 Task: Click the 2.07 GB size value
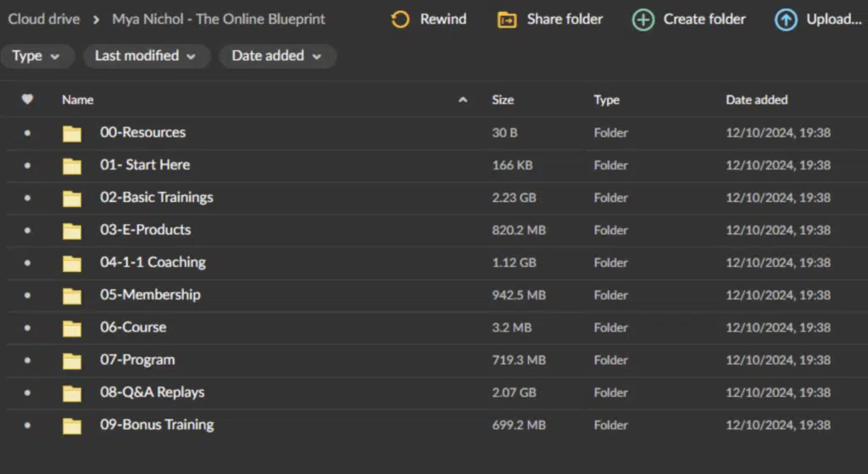[515, 393]
